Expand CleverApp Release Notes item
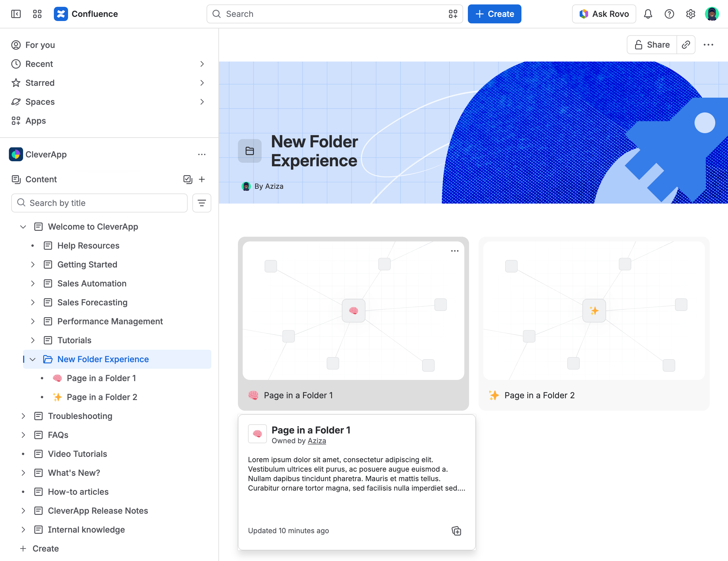Screen dimensions: 728x561 (23, 511)
